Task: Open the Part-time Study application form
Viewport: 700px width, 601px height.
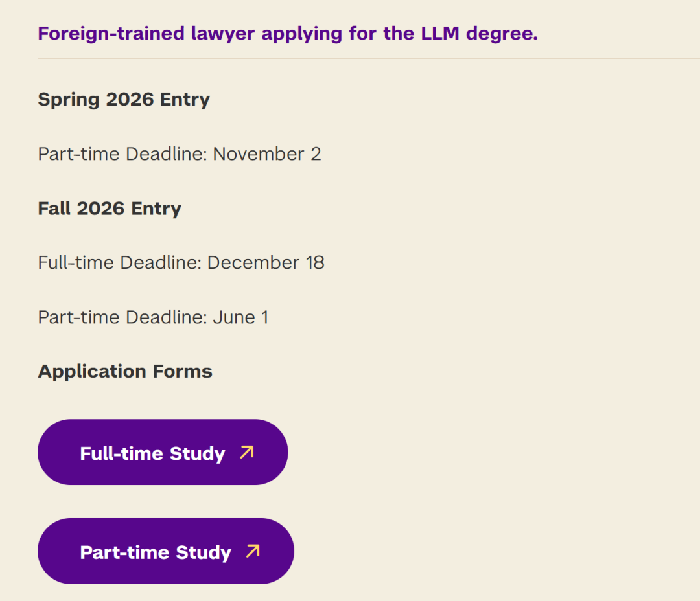Action: (x=165, y=552)
